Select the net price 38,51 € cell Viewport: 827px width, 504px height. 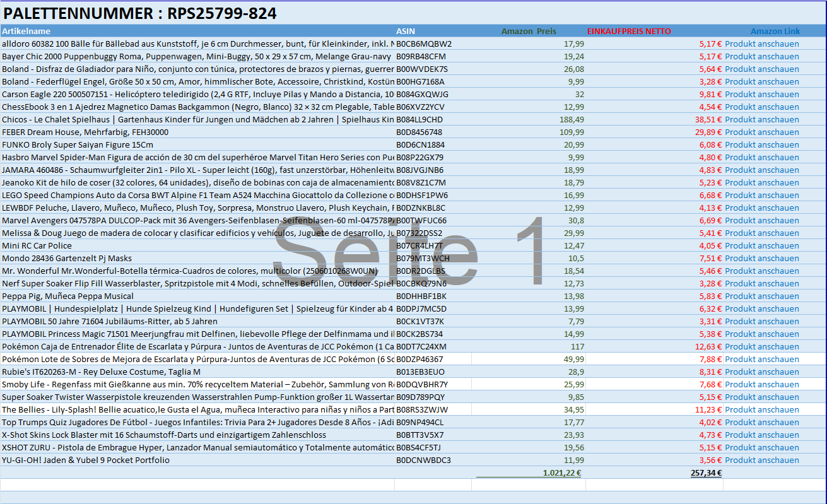[x=708, y=120]
